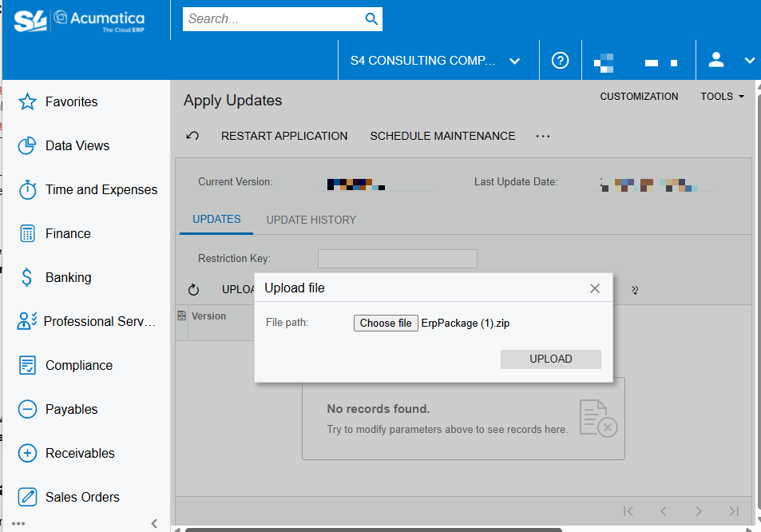
Task: Open Favorites star in sidebar
Action: (x=28, y=101)
